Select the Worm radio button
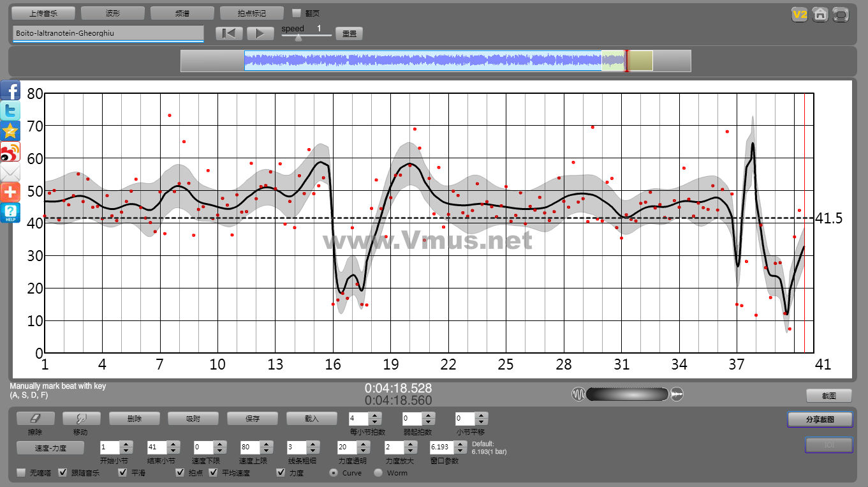Image resolution: width=868 pixels, height=487 pixels. (378, 473)
